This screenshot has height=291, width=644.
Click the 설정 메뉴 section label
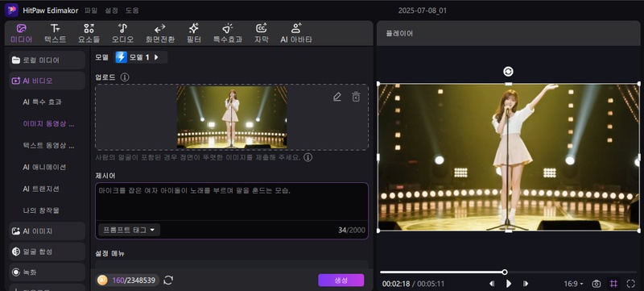(x=110, y=253)
